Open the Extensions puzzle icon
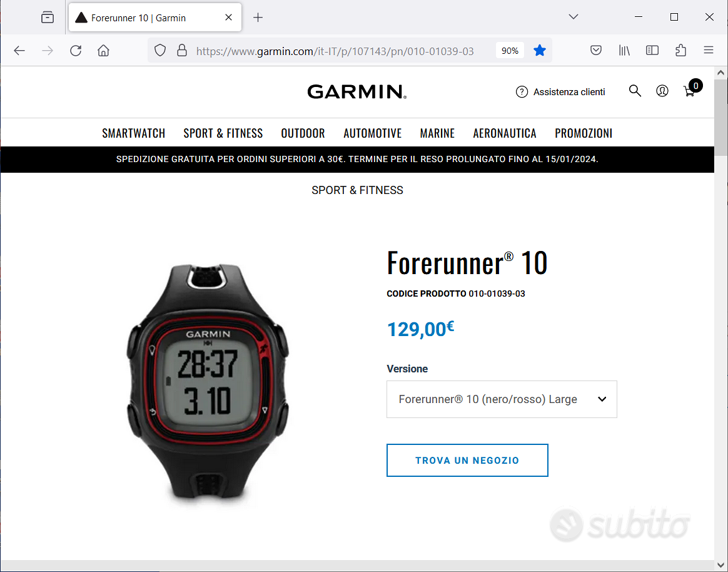Screen dimensions: 728x572 tap(680, 50)
